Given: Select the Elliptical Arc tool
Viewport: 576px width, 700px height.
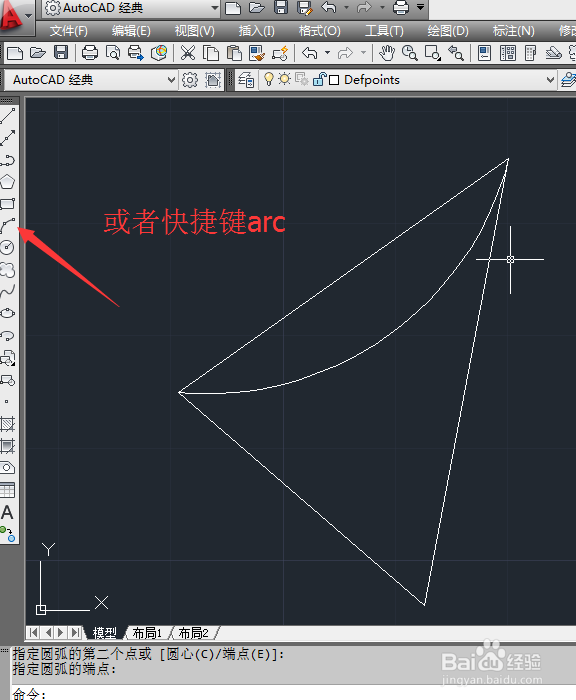Looking at the screenshot, I should [8, 336].
